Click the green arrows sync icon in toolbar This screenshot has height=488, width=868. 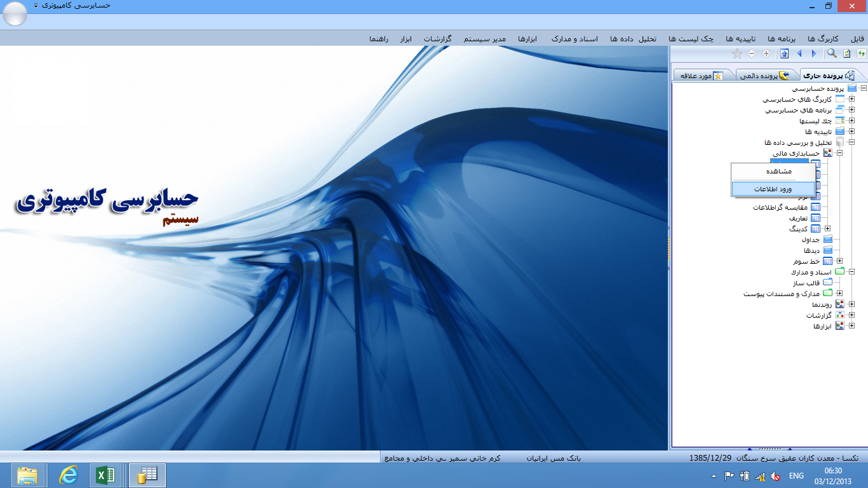point(861,54)
